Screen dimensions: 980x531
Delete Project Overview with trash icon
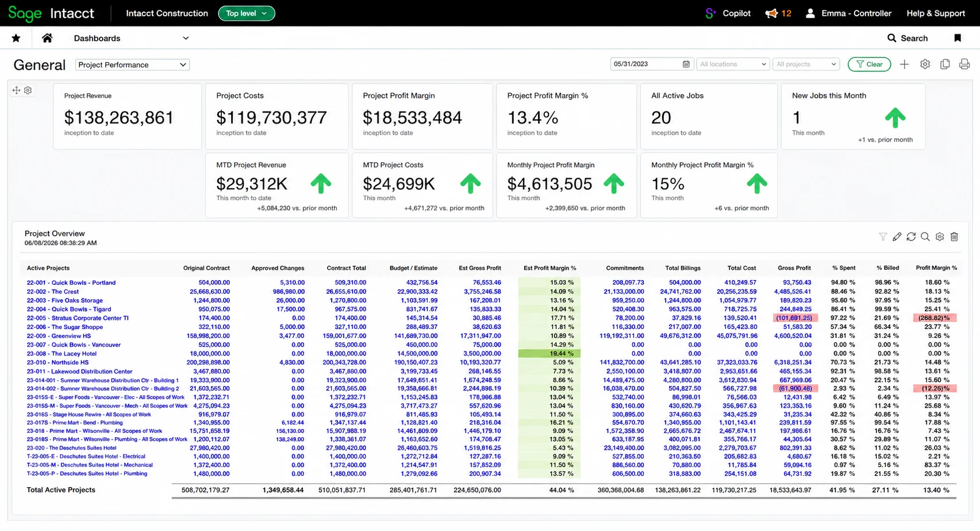954,237
